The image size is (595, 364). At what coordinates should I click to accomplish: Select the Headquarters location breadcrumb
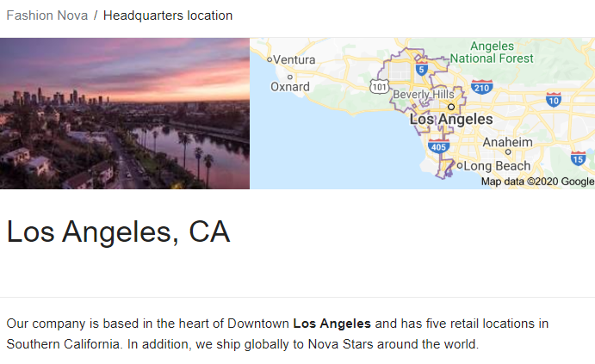coord(168,15)
